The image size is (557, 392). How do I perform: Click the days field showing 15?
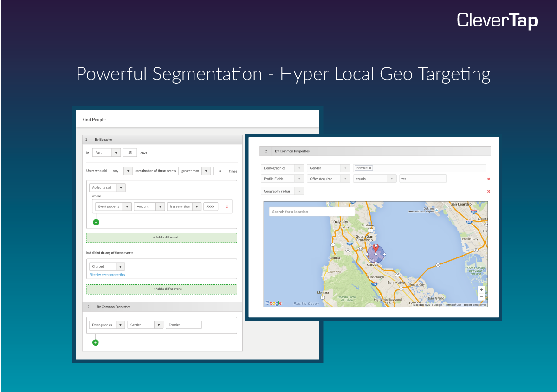[x=130, y=152]
